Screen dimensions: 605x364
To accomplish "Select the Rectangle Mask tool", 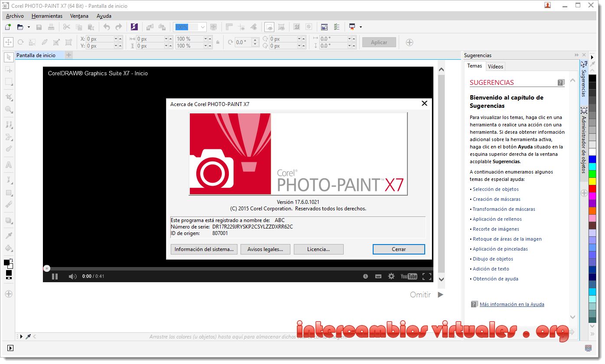I will click(x=9, y=81).
